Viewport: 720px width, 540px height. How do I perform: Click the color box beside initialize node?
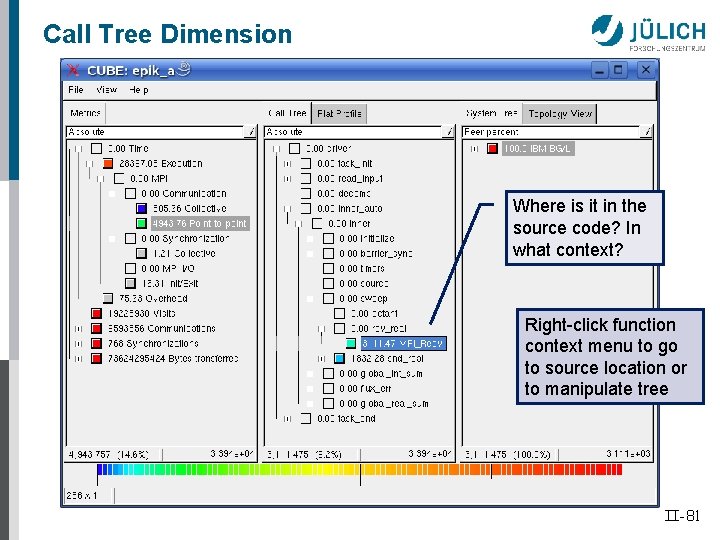[328, 238]
